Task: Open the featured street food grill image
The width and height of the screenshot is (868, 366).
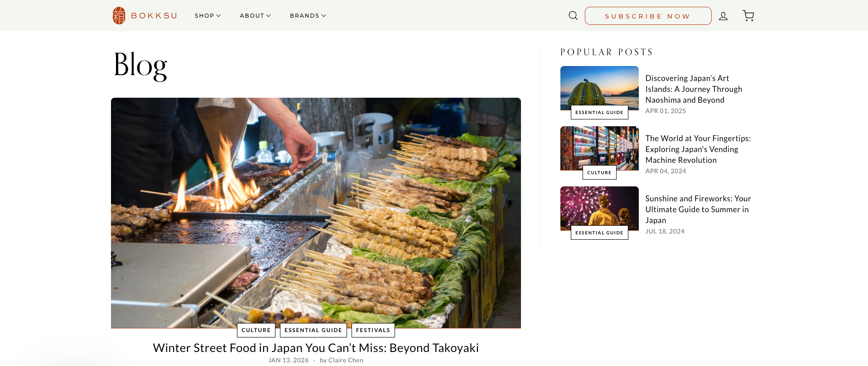Action: click(x=316, y=213)
